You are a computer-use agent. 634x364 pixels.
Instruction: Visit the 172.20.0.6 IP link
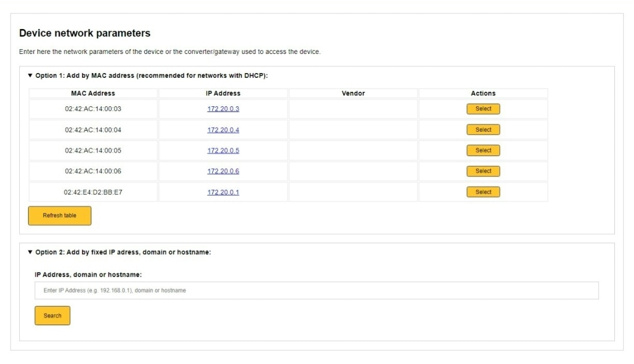point(223,171)
